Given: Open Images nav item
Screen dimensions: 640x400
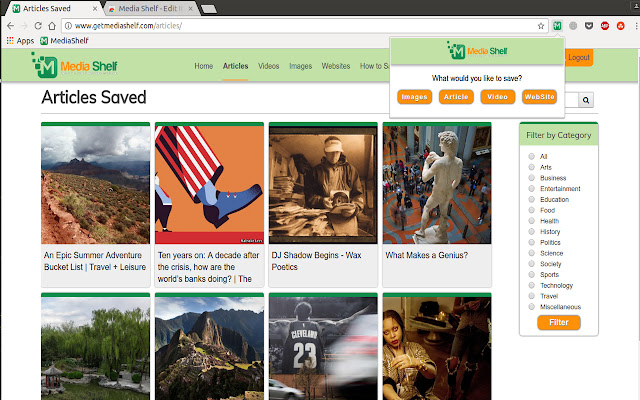Looking at the screenshot, I should pyautogui.click(x=301, y=66).
